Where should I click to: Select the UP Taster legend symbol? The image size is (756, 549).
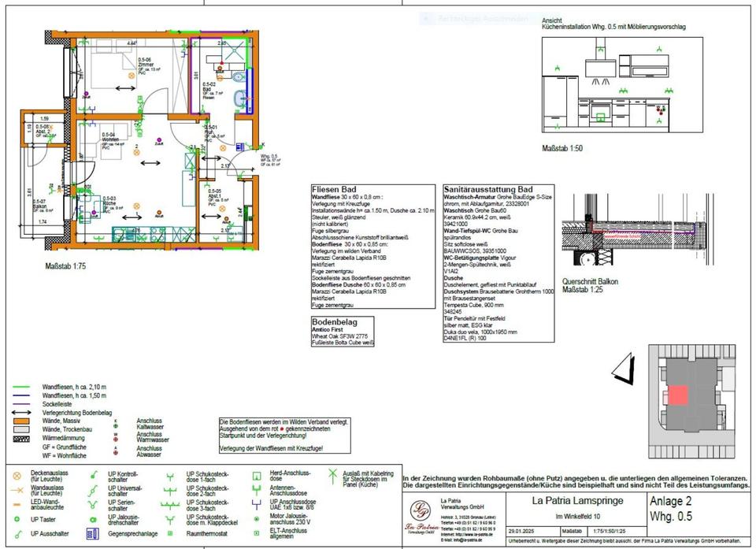pyautogui.click(x=17, y=519)
